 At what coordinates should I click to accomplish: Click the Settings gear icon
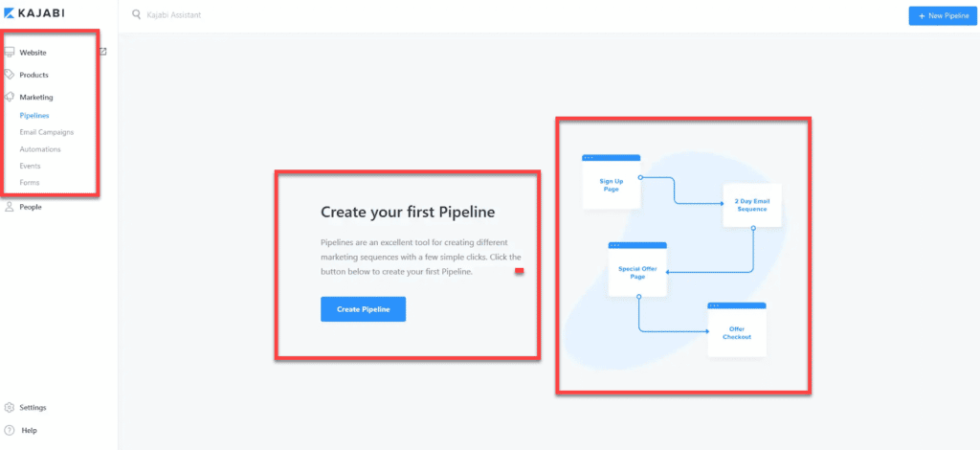[10, 408]
